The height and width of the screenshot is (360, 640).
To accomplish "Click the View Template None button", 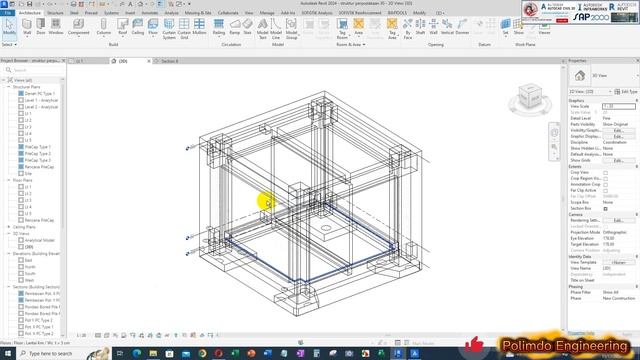I will click(x=618, y=262).
